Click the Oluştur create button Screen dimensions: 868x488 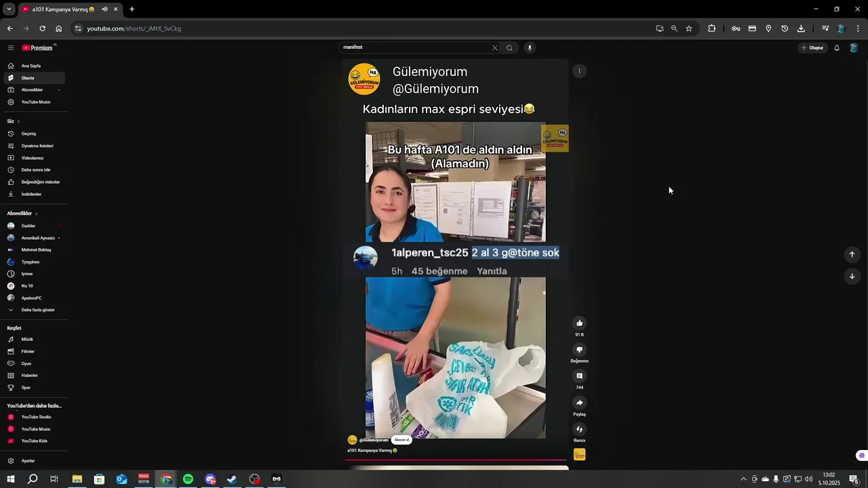(812, 47)
